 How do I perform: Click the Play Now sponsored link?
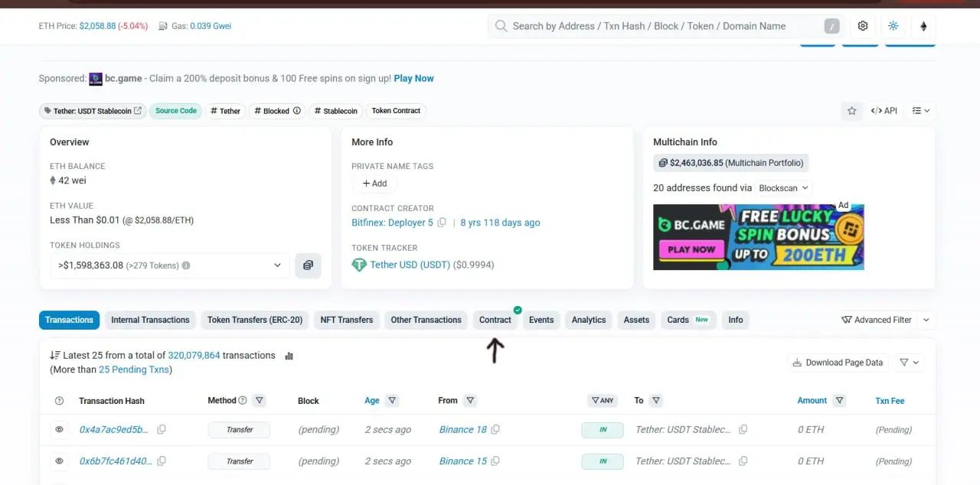[413, 78]
